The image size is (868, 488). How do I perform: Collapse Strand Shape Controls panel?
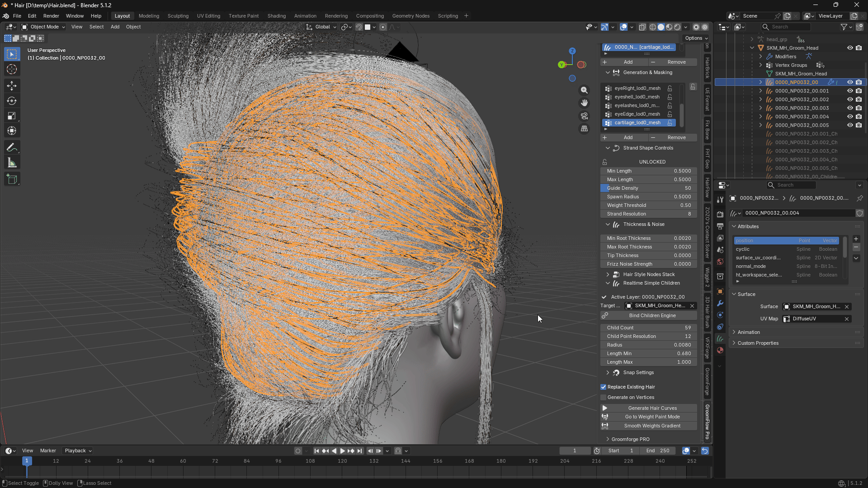click(x=608, y=148)
